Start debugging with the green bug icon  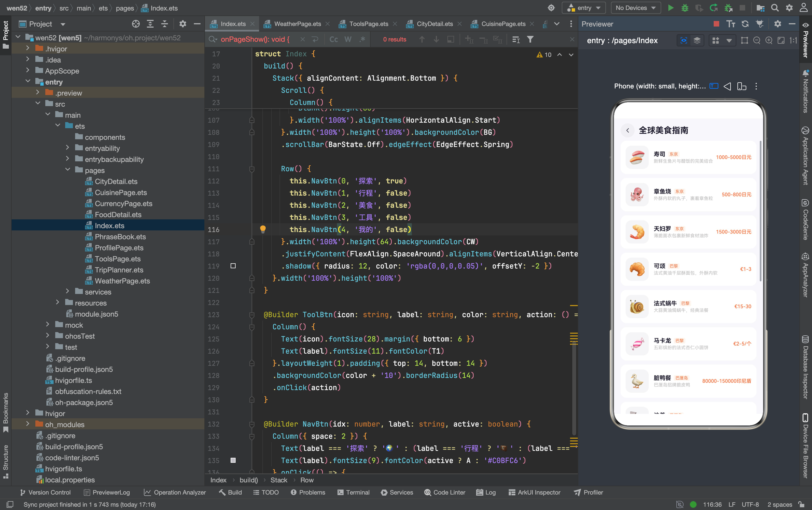(x=684, y=8)
